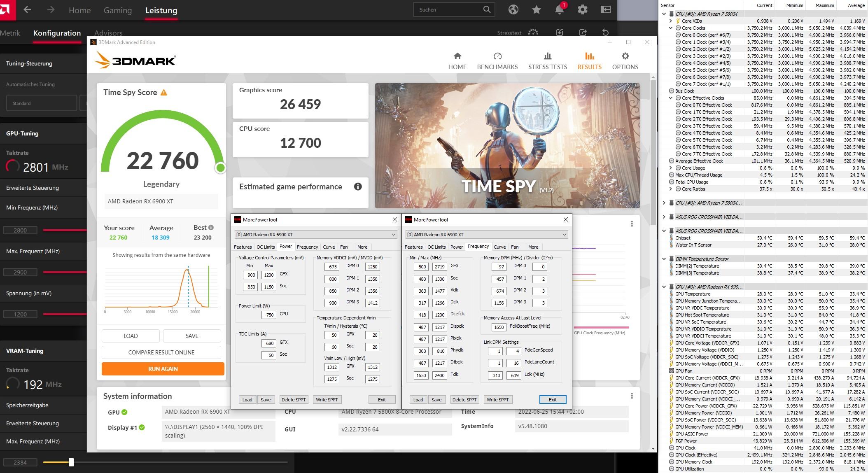Select OC Limits tab in the MorePowerTool Power window

(x=266, y=247)
